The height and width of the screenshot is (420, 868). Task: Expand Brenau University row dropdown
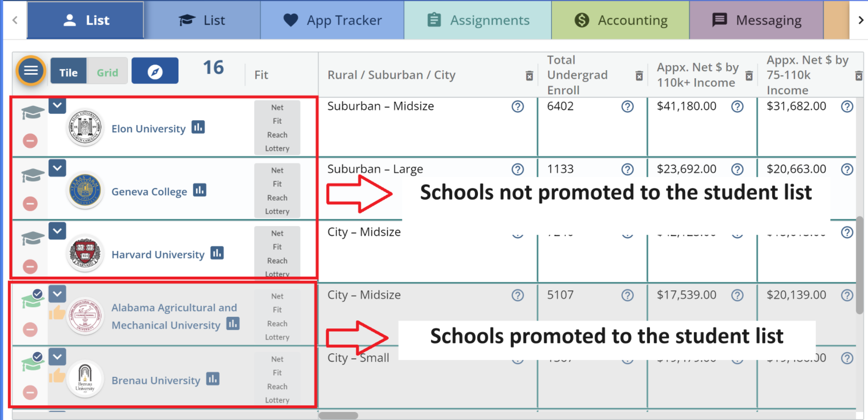coord(57,357)
